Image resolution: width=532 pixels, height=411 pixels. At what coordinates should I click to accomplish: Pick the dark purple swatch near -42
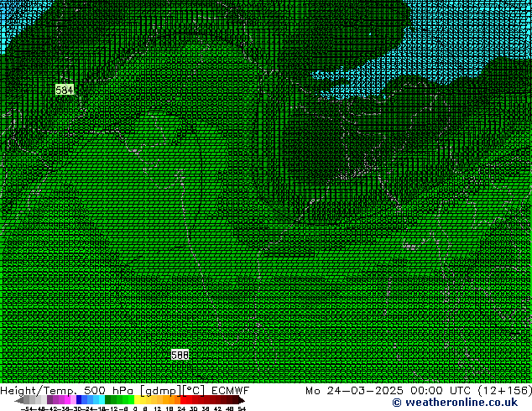(50, 399)
